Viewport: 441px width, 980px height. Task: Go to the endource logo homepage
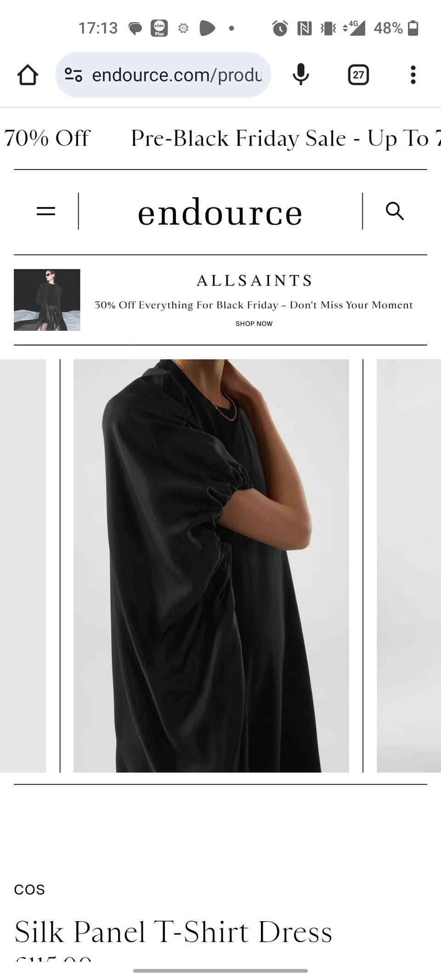pos(220,212)
